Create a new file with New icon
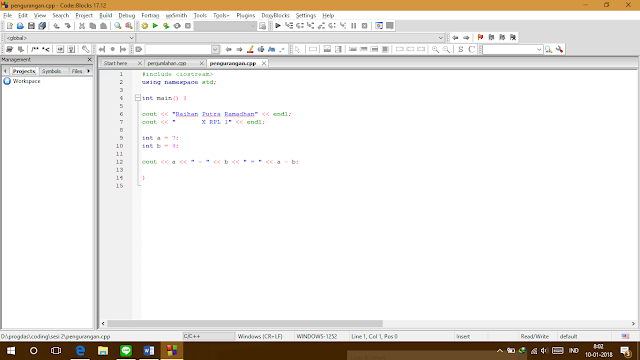 pyautogui.click(x=10, y=26)
